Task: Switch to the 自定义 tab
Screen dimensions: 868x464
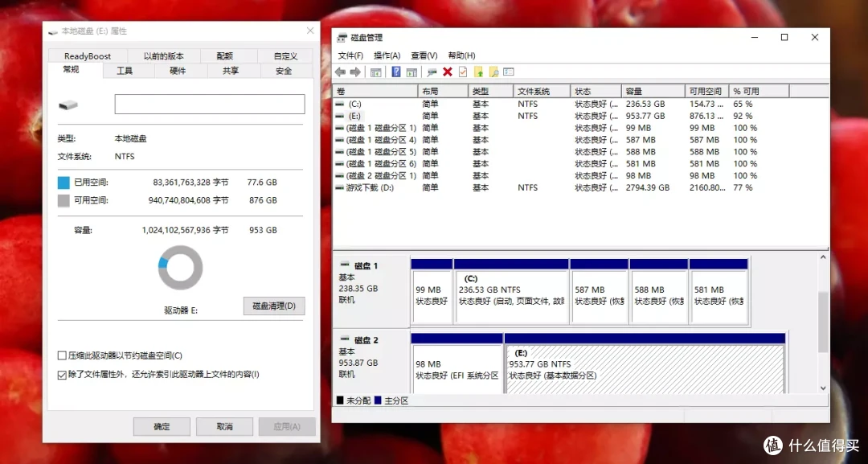Action: coord(285,56)
